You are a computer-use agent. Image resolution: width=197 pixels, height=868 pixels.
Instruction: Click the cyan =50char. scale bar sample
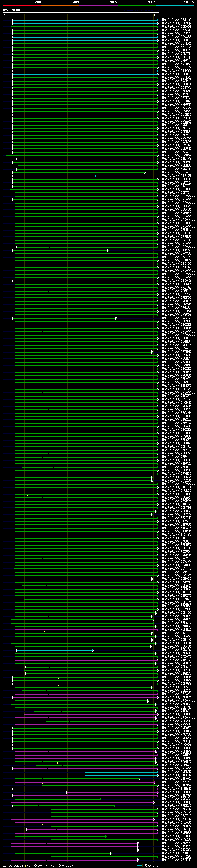139,865
